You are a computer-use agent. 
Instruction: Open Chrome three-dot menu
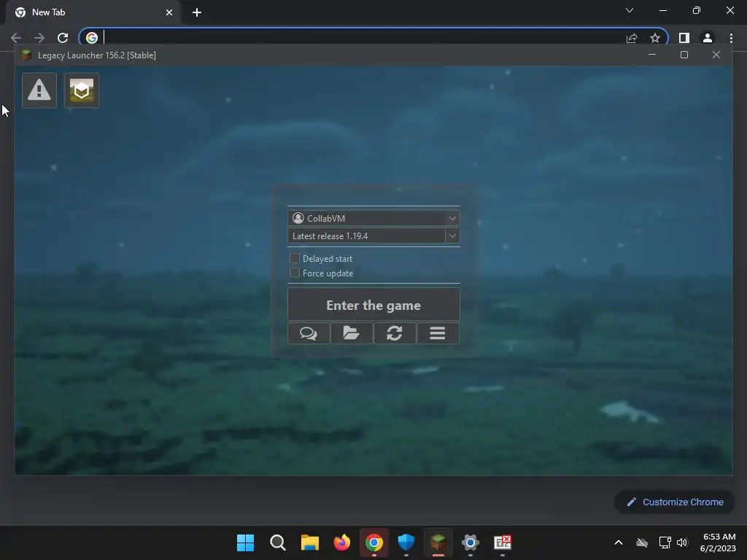tap(731, 38)
